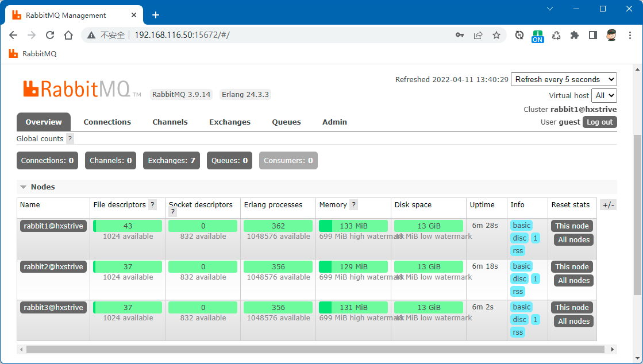Open the Chrome three-dot menu
The height and width of the screenshot is (364, 643).
click(x=630, y=35)
